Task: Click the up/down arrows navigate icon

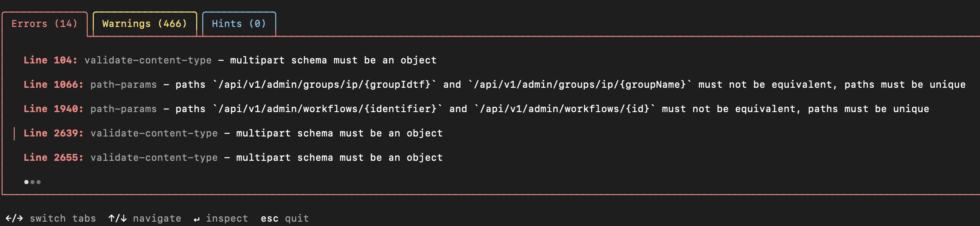Action: click(x=117, y=218)
